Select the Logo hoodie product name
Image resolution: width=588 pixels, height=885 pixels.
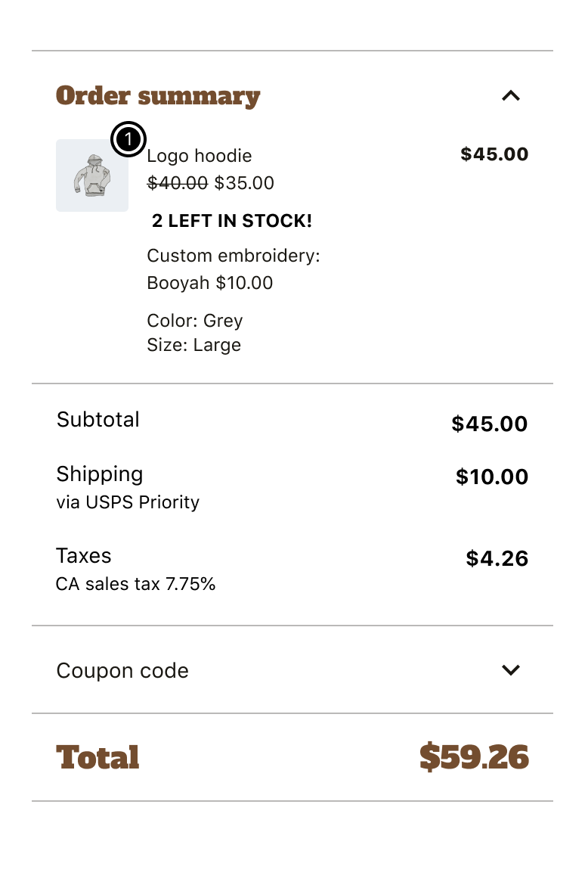(x=200, y=156)
